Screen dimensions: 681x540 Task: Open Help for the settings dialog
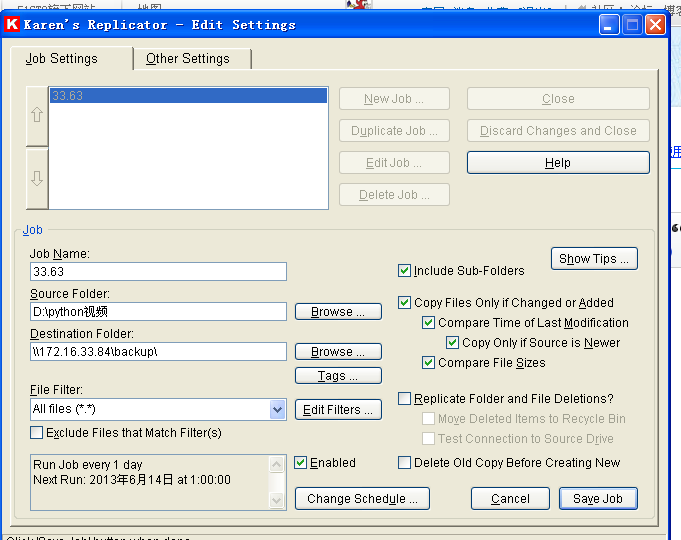[x=558, y=162]
